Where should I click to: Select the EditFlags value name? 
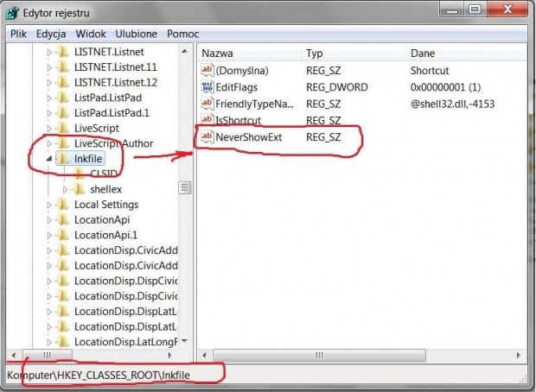coord(237,87)
